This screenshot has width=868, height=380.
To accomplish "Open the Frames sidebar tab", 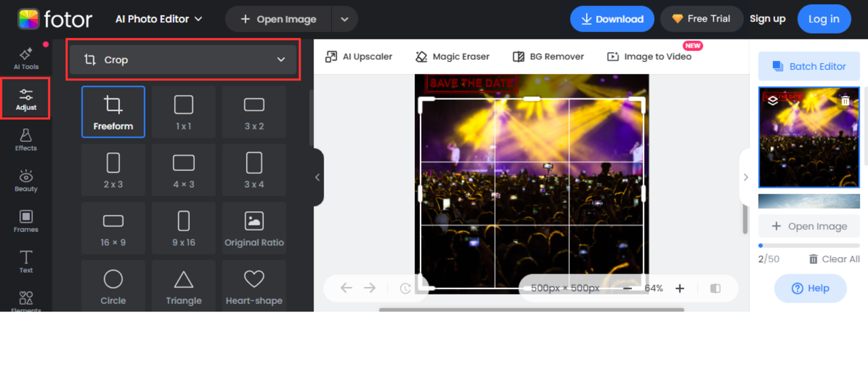I will point(26,221).
